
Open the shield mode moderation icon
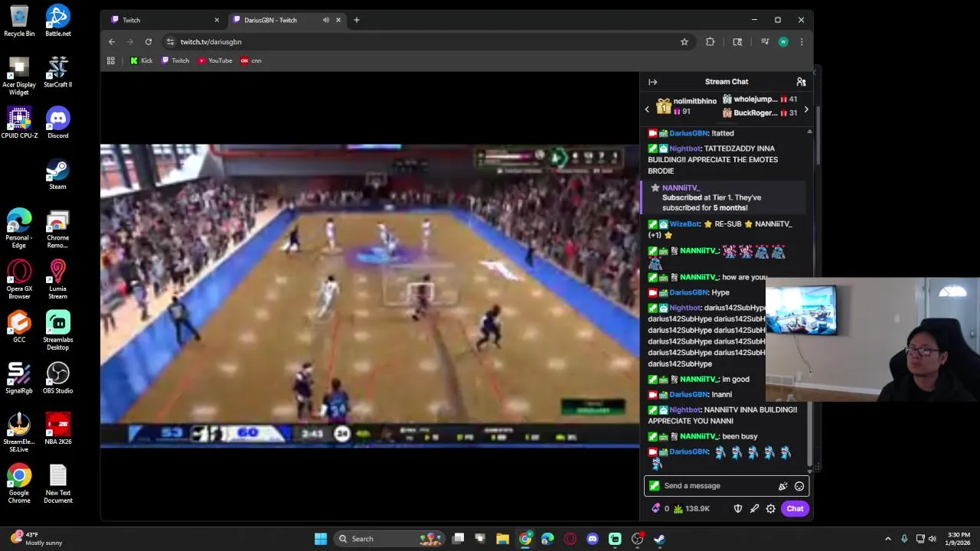[x=738, y=509]
